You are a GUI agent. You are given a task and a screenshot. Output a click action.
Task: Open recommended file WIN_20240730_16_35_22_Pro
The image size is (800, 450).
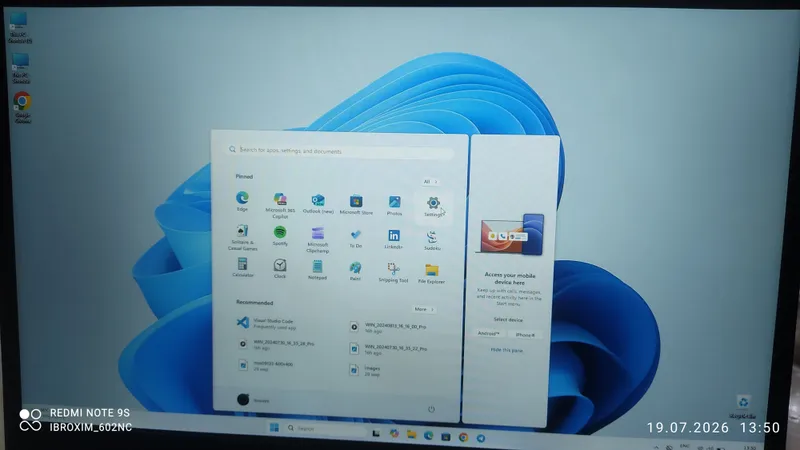389,350
